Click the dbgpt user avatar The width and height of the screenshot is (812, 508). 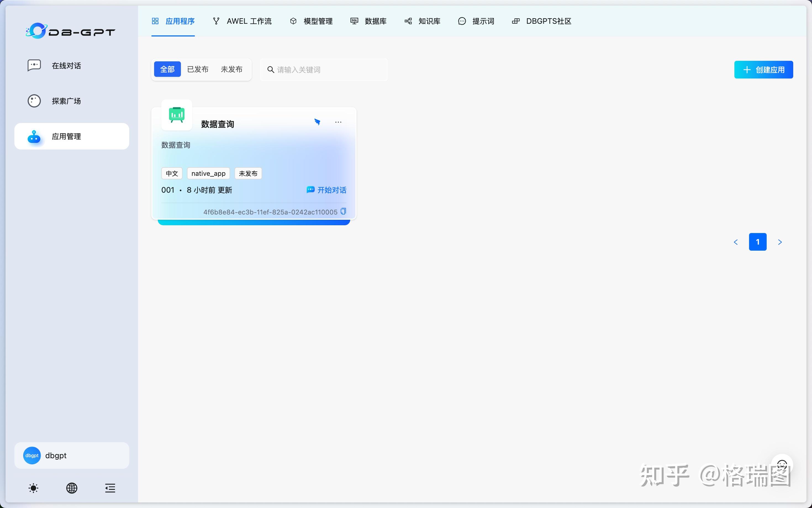click(31, 455)
